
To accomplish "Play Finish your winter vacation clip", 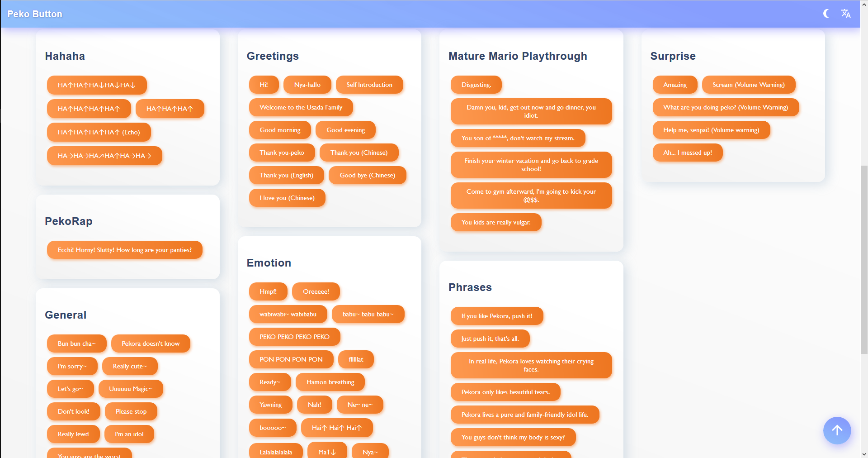I will (531, 165).
